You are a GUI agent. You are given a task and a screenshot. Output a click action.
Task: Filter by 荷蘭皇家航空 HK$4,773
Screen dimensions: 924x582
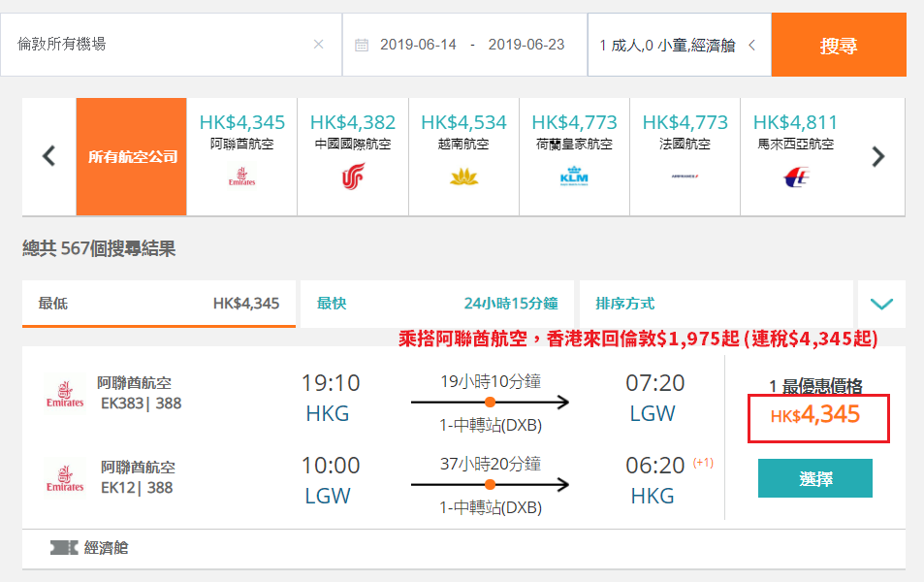pos(574,156)
